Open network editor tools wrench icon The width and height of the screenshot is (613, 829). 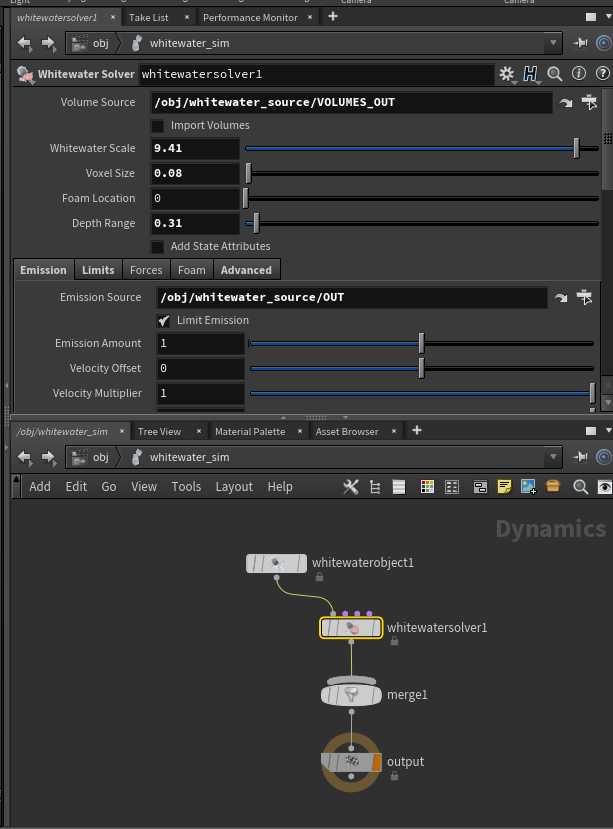[x=351, y=487]
